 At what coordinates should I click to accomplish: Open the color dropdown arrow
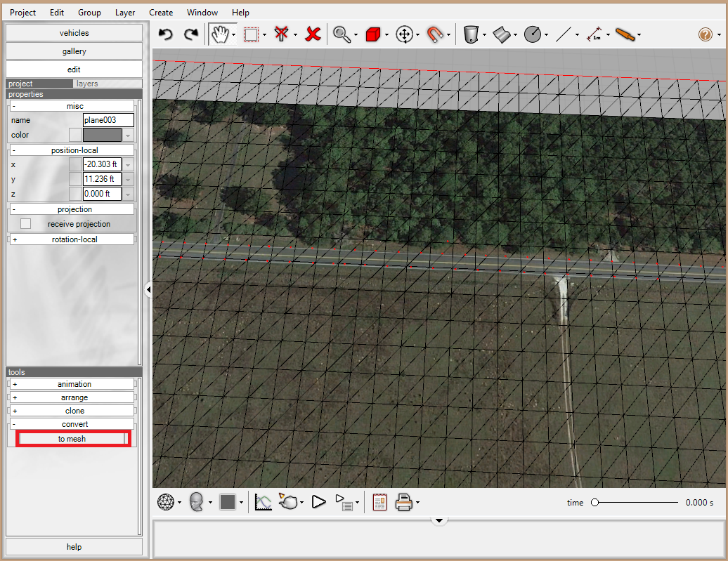128,135
